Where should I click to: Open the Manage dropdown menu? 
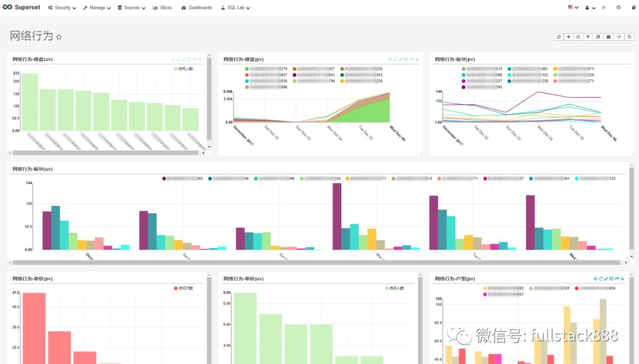97,7
